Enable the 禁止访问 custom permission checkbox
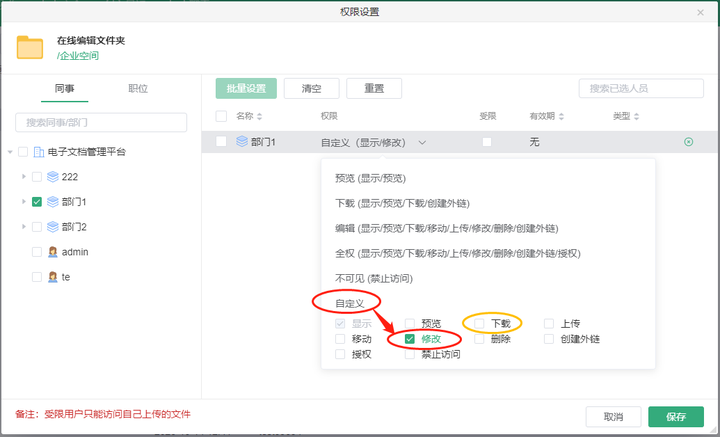This screenshot has height=437, width=720. click(x=410, y=354)
